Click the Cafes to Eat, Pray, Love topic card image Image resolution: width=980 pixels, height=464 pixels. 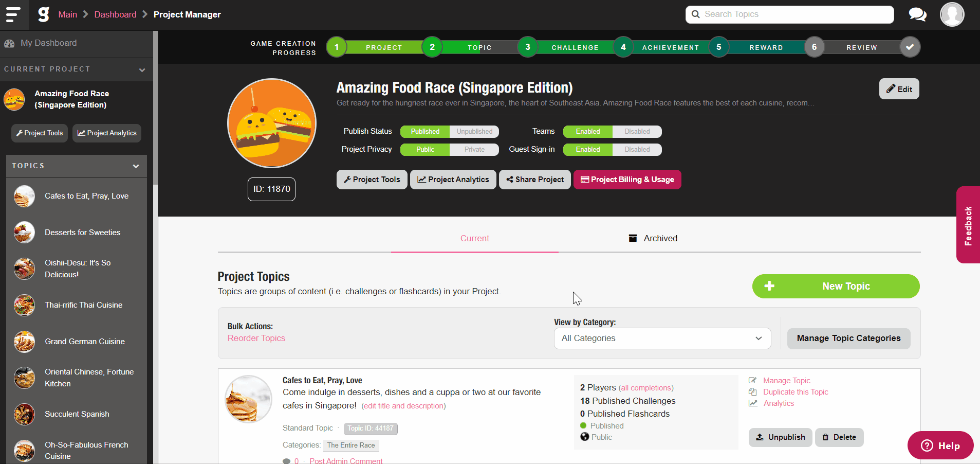[249, 399]
